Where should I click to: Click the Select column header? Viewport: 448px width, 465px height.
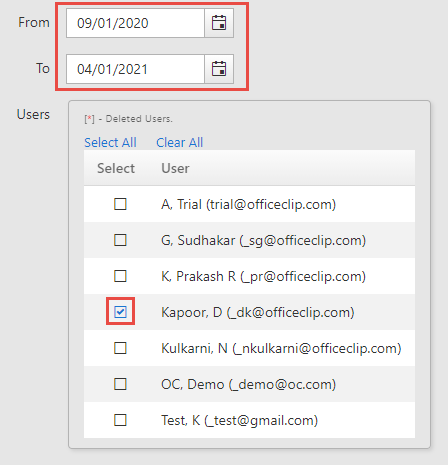coord(116,168)
